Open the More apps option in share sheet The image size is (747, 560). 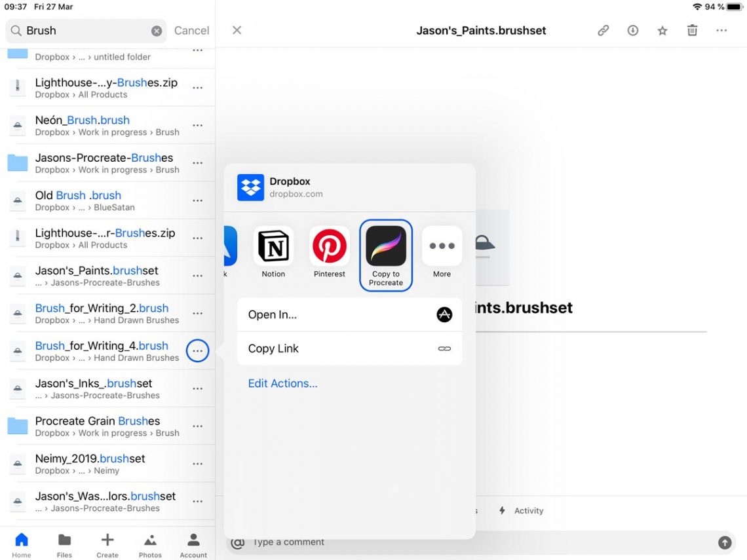442,248
